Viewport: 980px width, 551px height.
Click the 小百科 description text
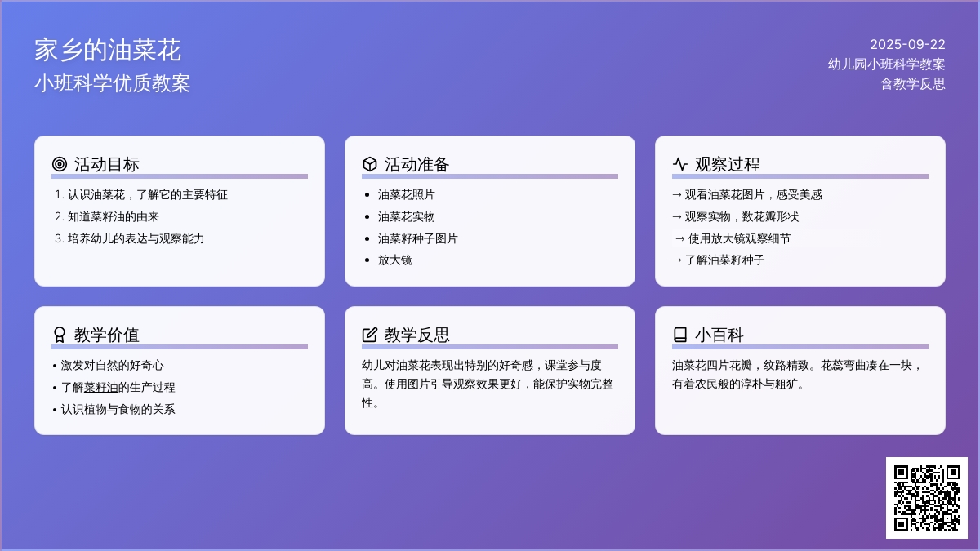click(796, 374)
